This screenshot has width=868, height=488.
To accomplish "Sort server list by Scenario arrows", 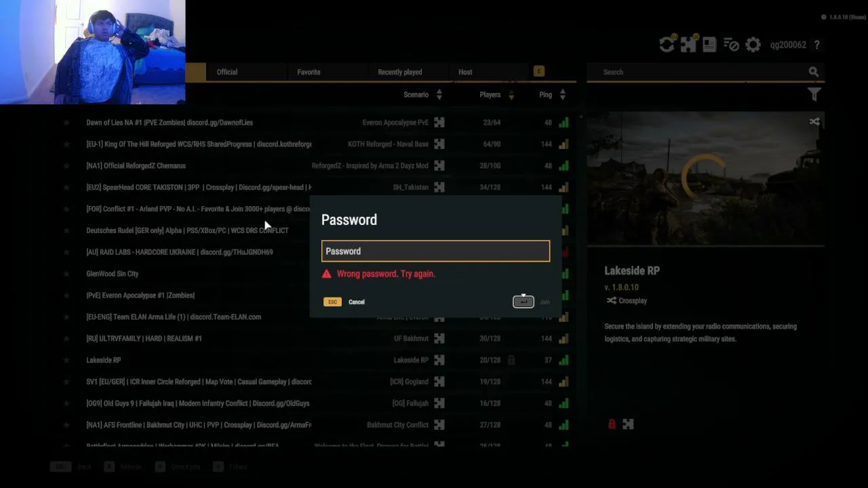I will click(439, 95).
